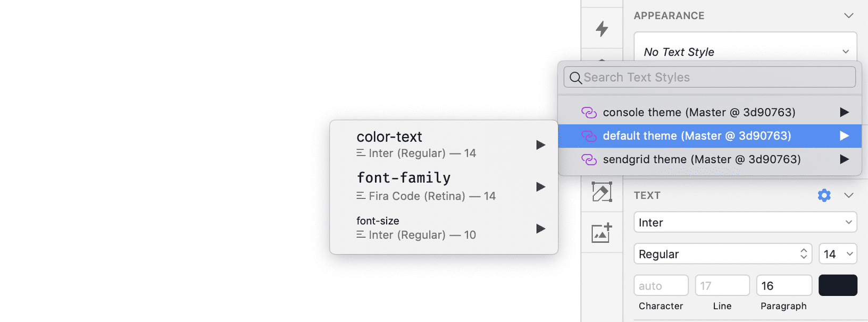Collapse the Appearance section
868x322 pixels.
(849, 16)
